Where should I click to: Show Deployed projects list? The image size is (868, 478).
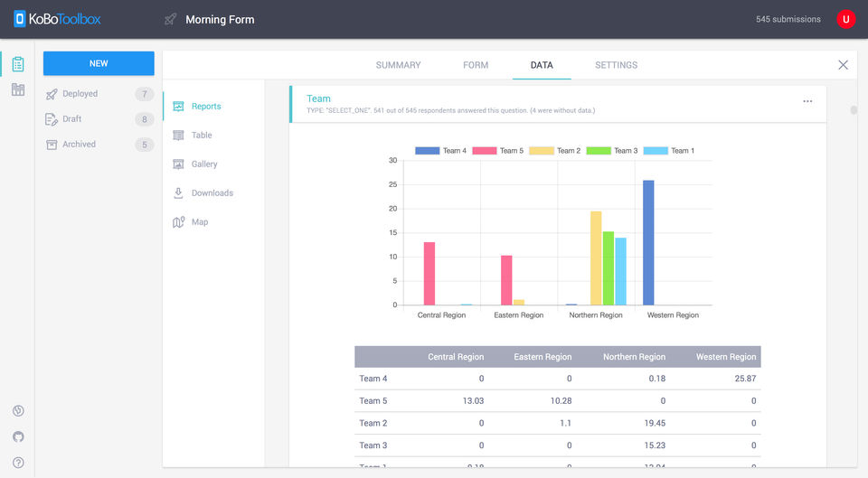coord(80,94)
